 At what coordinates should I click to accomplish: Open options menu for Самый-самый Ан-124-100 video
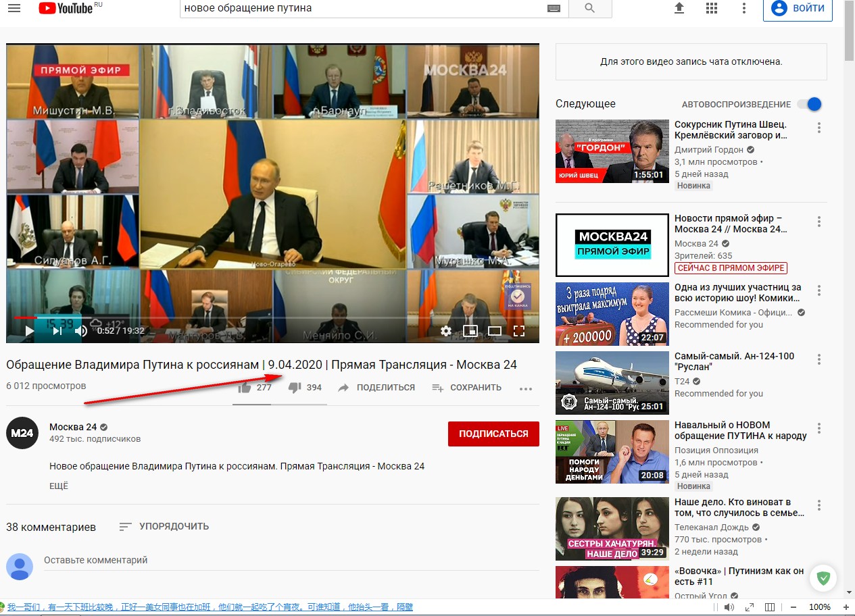pos(819,359)
